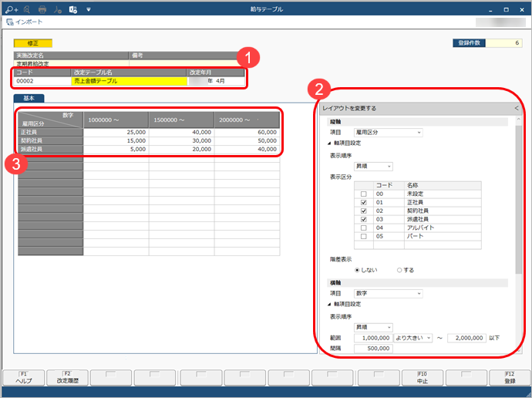The image size is (532, 398).
Task: Open the 雇用区分 項目 dropdown
Action: 387,133
